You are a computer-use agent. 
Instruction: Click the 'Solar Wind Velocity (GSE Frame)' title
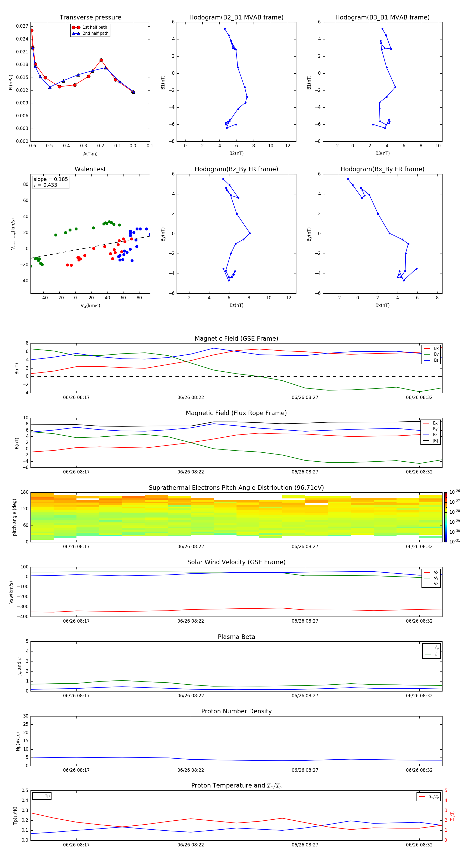pos(236,562)
